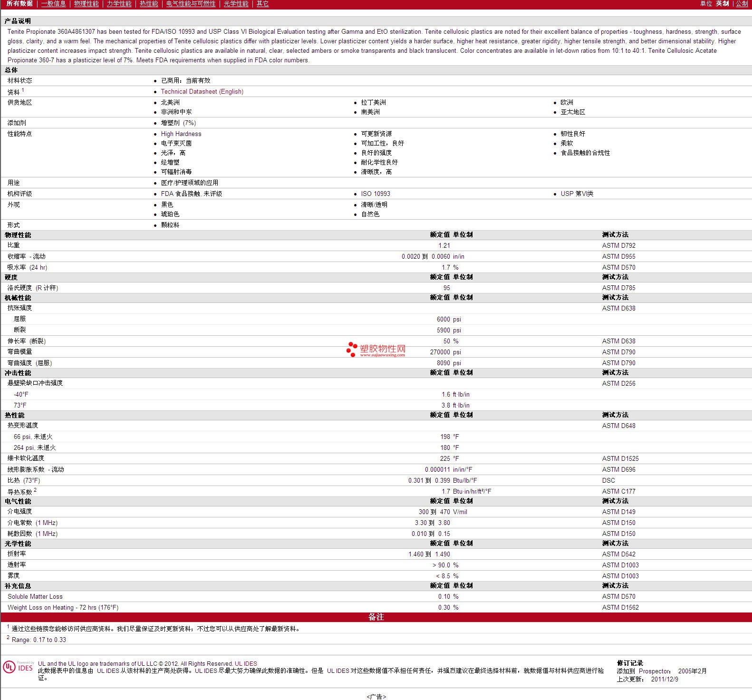Open the 物理性能 tab
Screen dimensions: 752x700
click(87, 3)
